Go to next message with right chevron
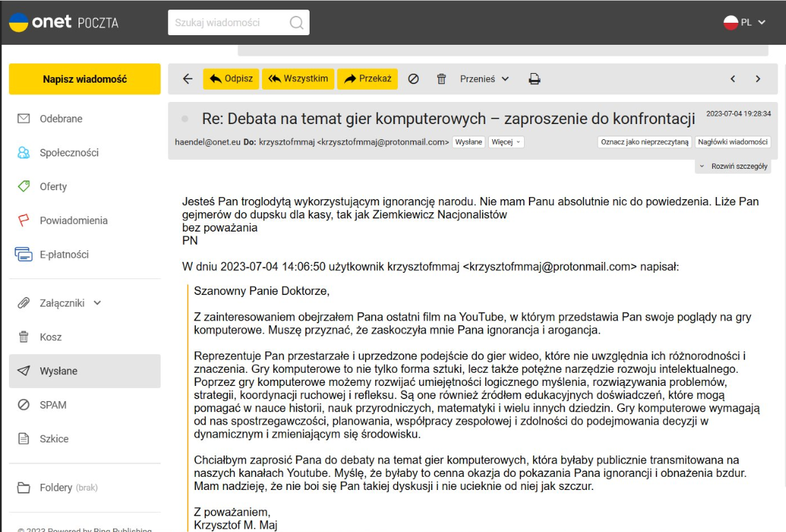Screen dimensions: 786x532 (758, 79)
